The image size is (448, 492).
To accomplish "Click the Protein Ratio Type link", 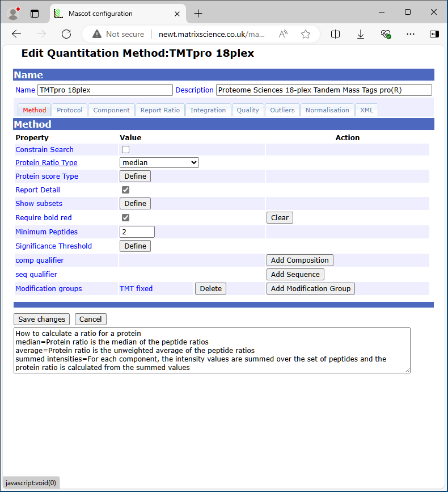I will pos(47,162).
